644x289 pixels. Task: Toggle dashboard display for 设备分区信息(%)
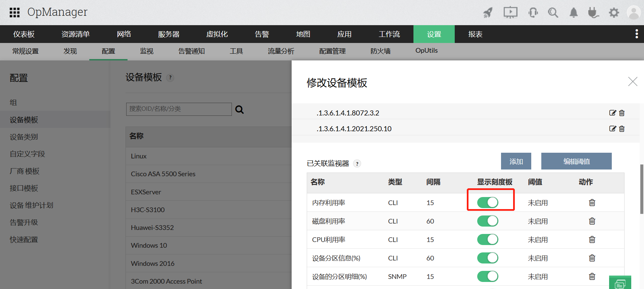coord(488,258)
